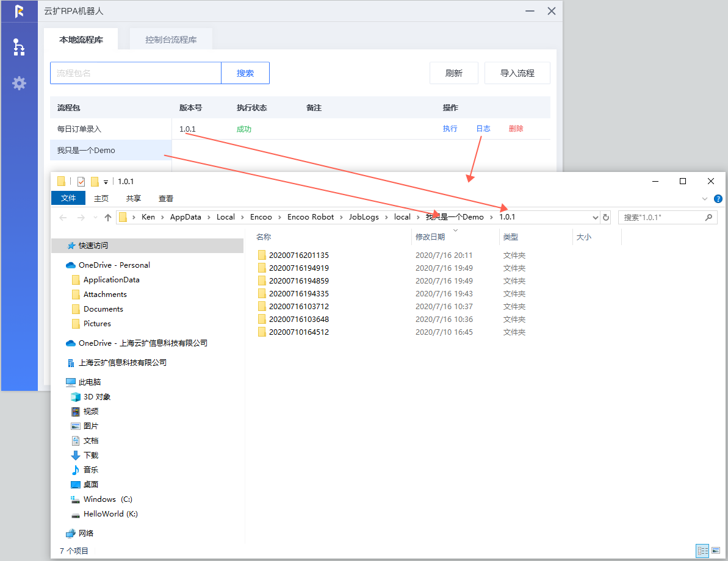This screenshot has height=561, width=728.
Task: Select 快速访问 in navigation pane
Action: [147, 246]
